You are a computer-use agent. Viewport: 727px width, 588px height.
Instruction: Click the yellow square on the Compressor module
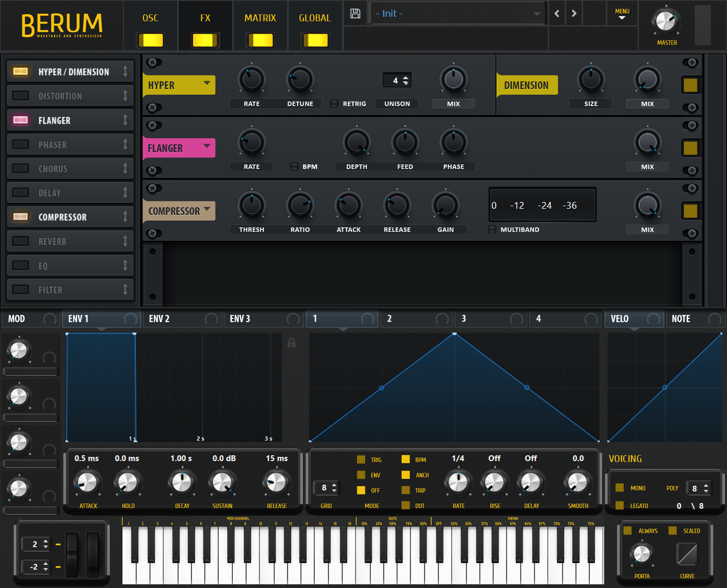690,211
